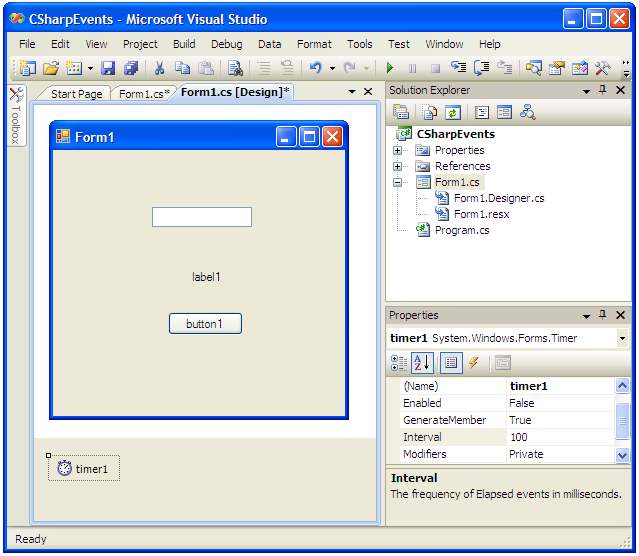Click the Save icon in the toolbar
Screen dimensions: 639x556
(108, 68)
